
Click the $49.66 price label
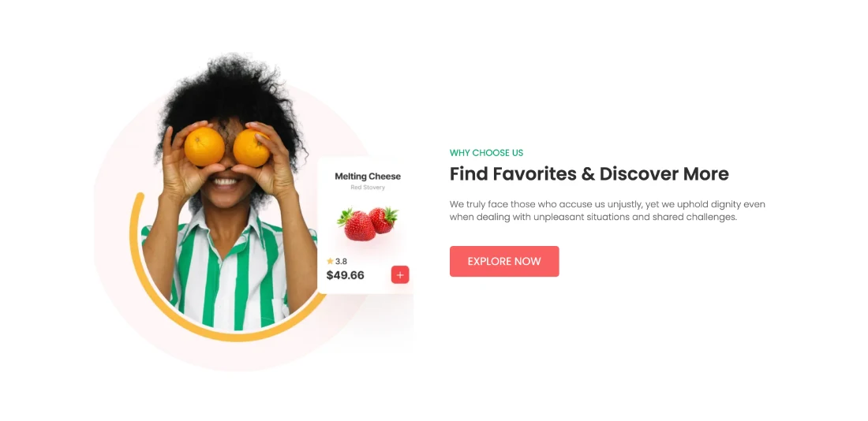(x=345, y=275)
